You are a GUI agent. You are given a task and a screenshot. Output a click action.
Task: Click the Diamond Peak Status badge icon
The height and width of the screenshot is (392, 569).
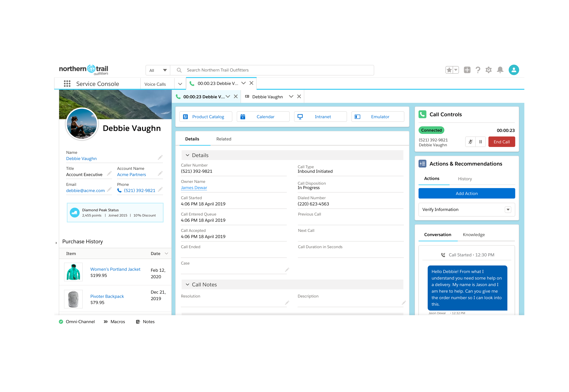pos(75,213)
